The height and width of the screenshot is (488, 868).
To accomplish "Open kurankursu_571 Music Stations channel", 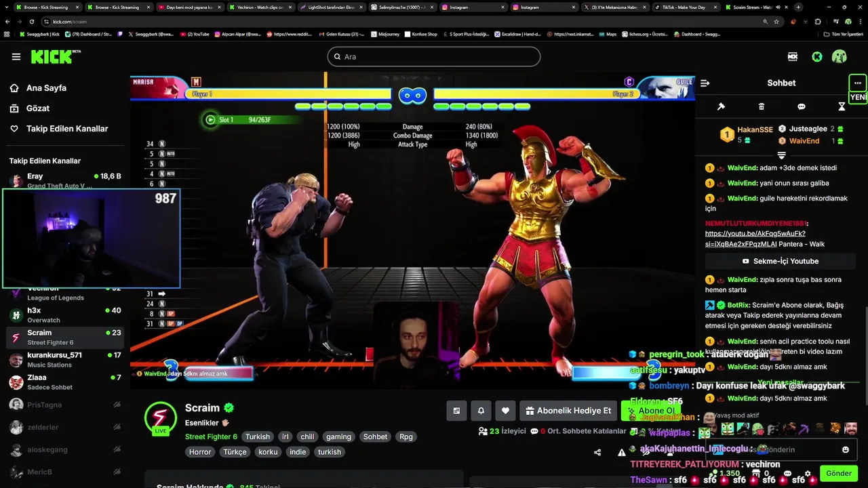I will click(65, 360).
